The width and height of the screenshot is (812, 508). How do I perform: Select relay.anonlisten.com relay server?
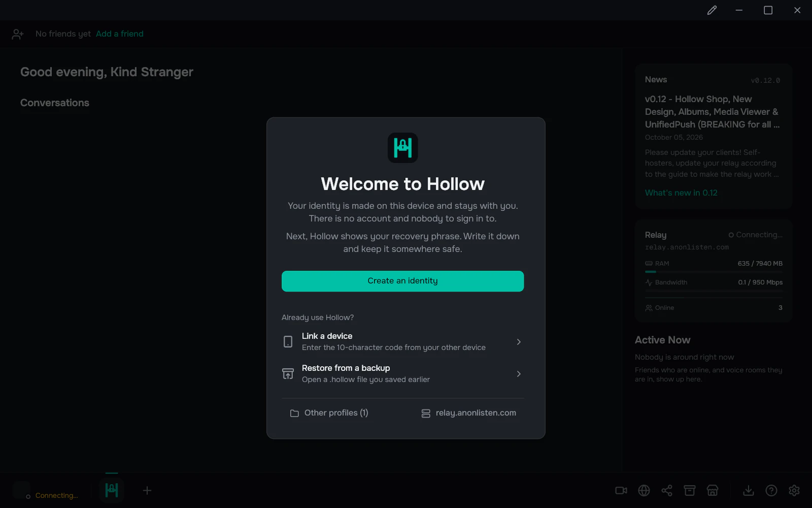click(469, 413)
